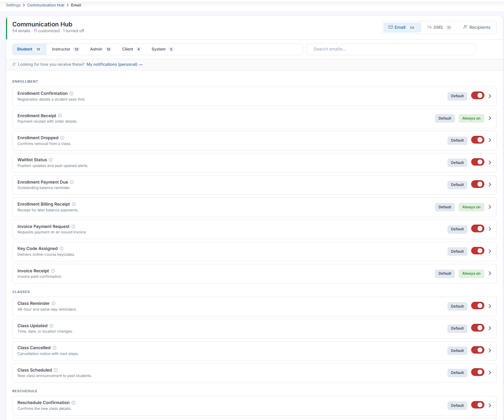Show info for Invoice Payment Request
Viewport: 504px width, 420px height.
(x=73, y=227)
